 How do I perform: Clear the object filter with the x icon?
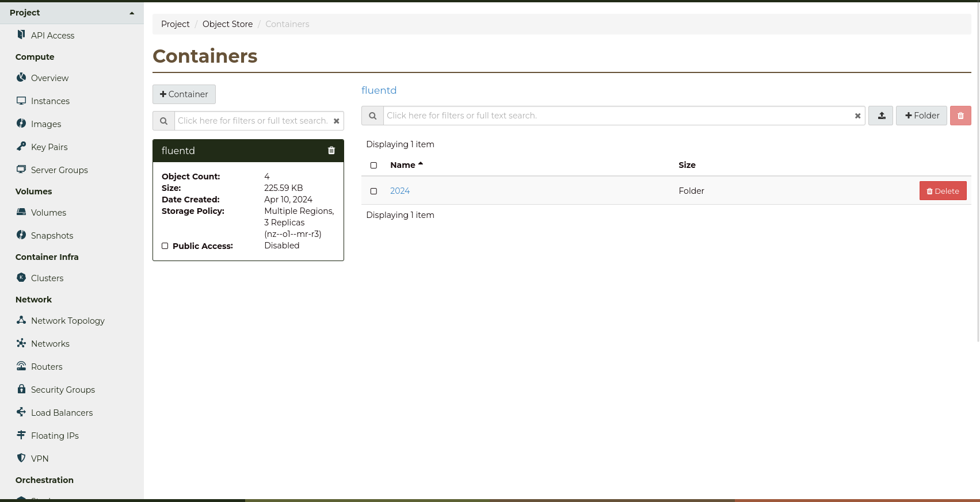pos(857,116)
